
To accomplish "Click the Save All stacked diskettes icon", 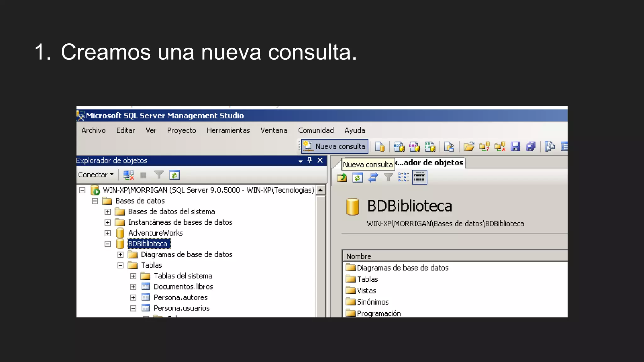I will (531, 146).
